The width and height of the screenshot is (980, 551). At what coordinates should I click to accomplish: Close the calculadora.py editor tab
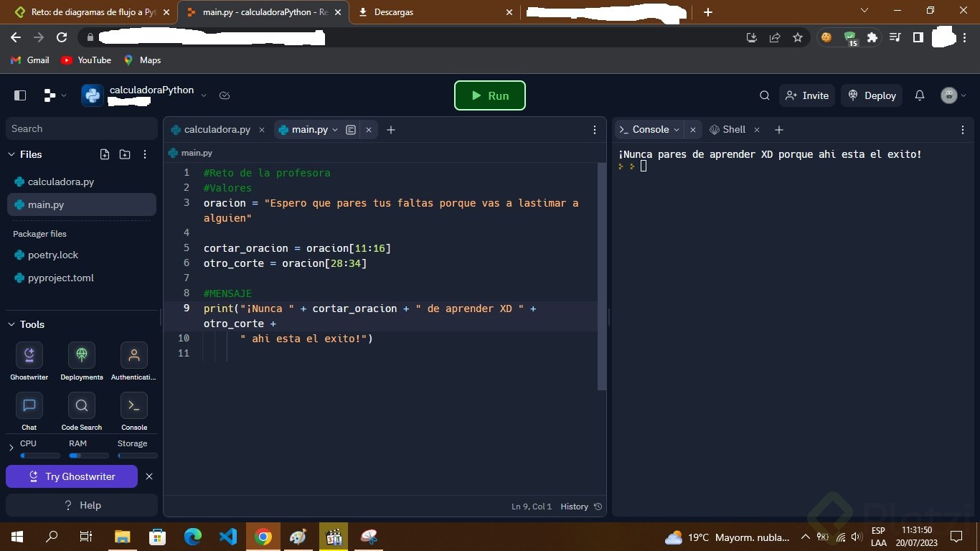pyautogui.click(x=262, y=130)
